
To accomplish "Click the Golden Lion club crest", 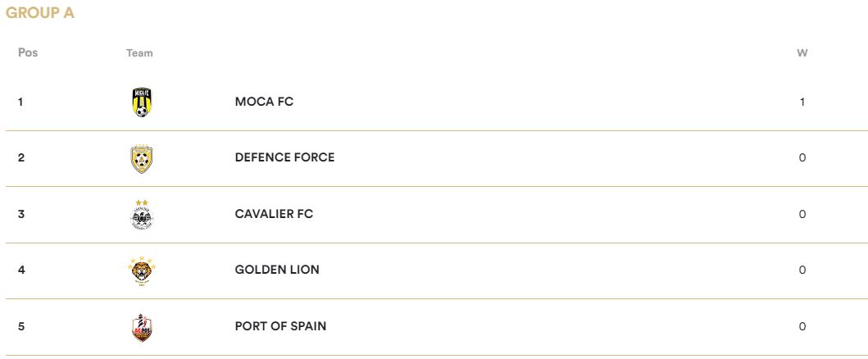I will pyautogui.click(x=142, y=270).
